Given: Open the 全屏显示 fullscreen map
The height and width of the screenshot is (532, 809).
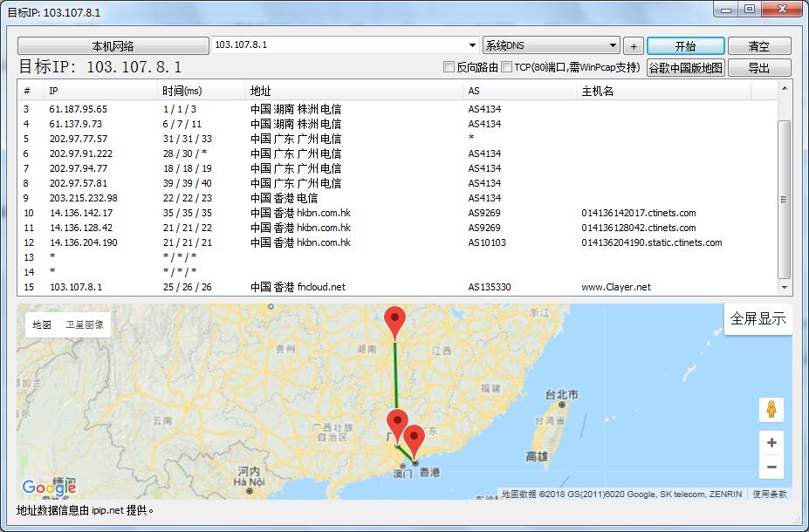Looking at the screenshot, I should [758, 318].
